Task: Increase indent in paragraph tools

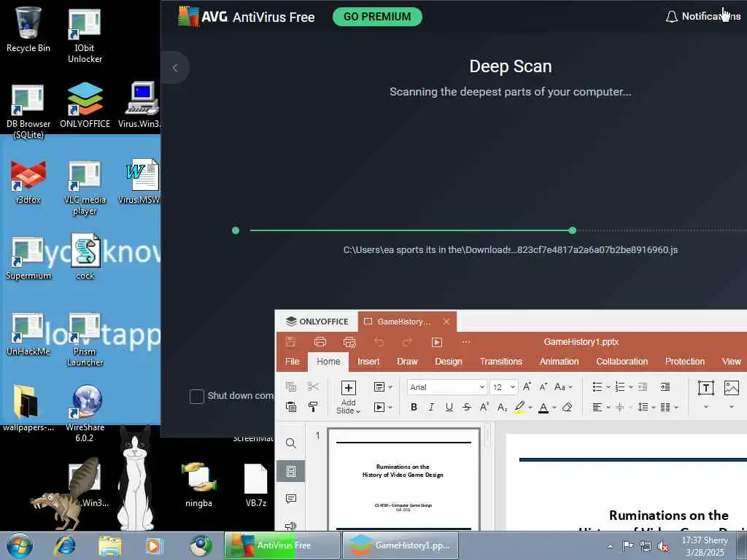Action: 665,386
